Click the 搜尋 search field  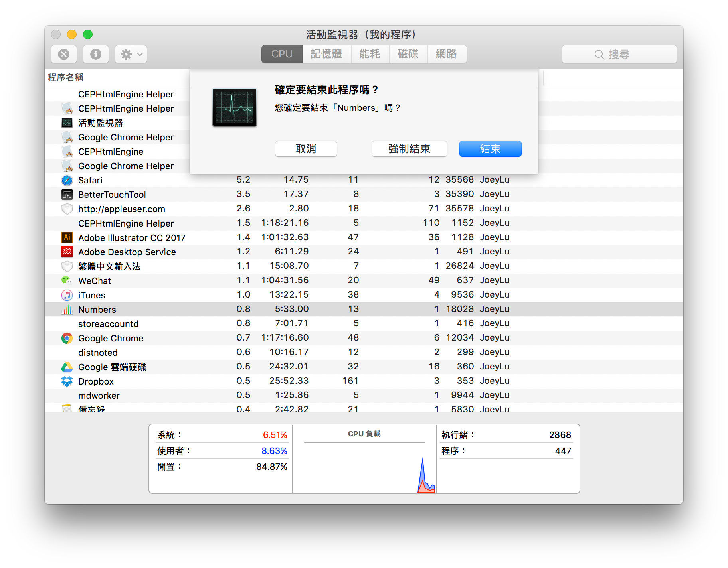619,54
